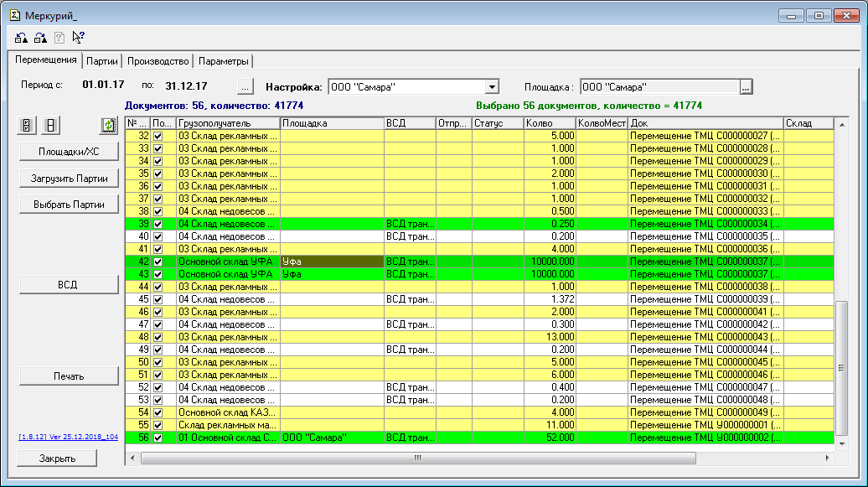The image size is (868, 487).
Task: Select the Уфа cell in row 42
Action: tap(332, 262)
